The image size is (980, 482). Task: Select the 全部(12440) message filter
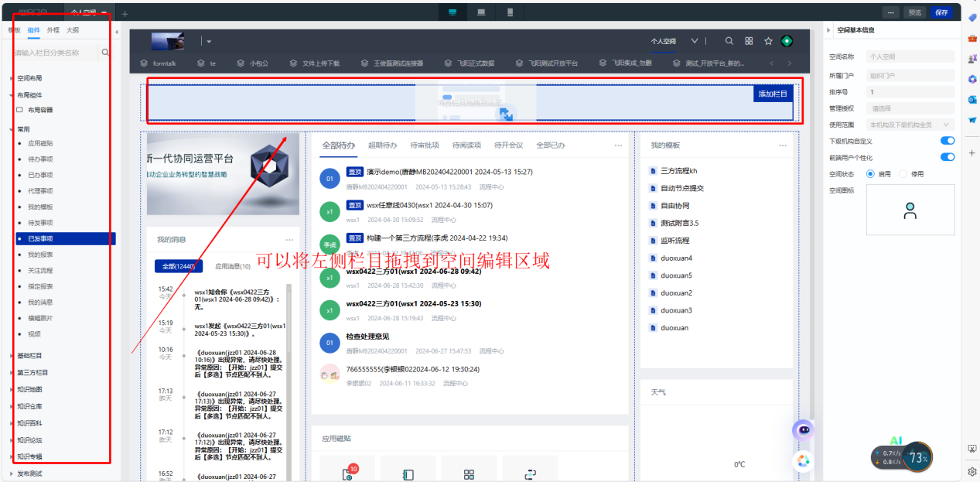[178, 266]
